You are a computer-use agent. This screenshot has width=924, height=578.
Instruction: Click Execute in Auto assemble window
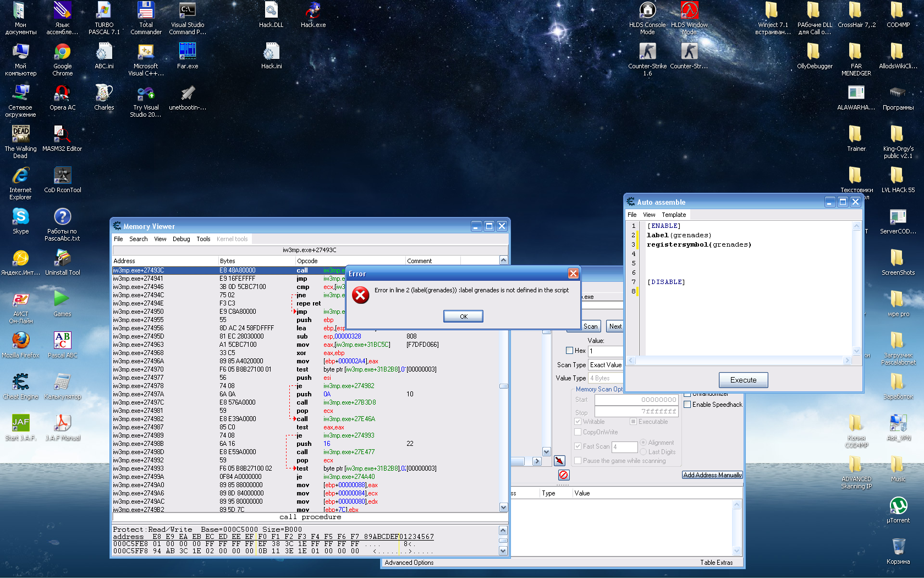743,380
